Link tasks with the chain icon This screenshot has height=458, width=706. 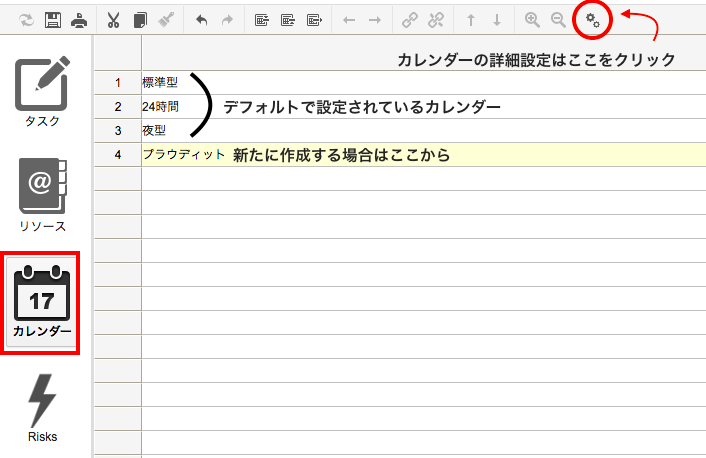(x=410, y=20)
